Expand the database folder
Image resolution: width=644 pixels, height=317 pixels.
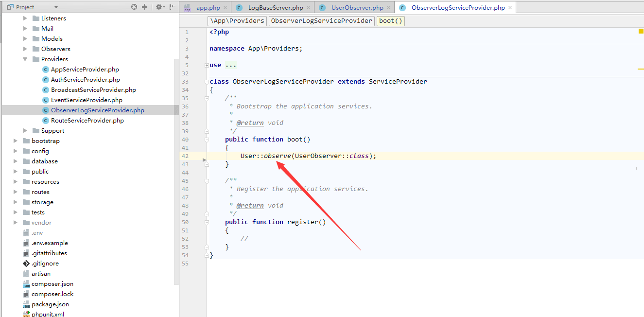[16, 161]
